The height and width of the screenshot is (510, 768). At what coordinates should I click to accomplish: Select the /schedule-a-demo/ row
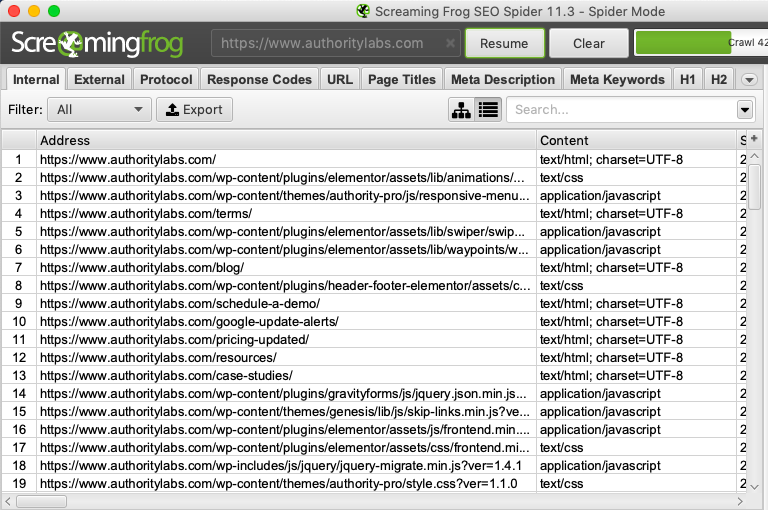[x=374, y=303]
